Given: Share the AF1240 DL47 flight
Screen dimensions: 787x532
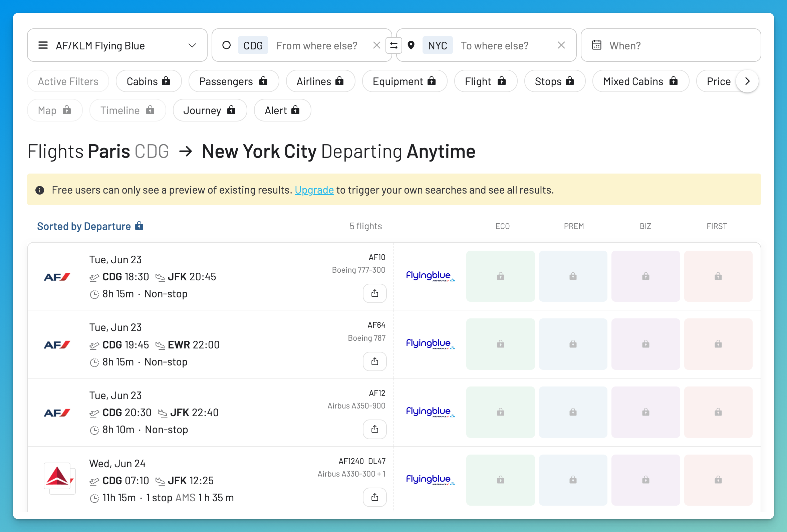Looking at the screenshot, I should (x=374, y=497).
